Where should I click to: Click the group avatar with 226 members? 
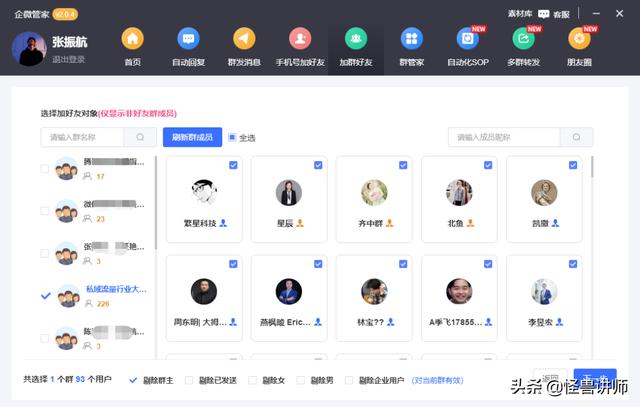tap(69, 296)
